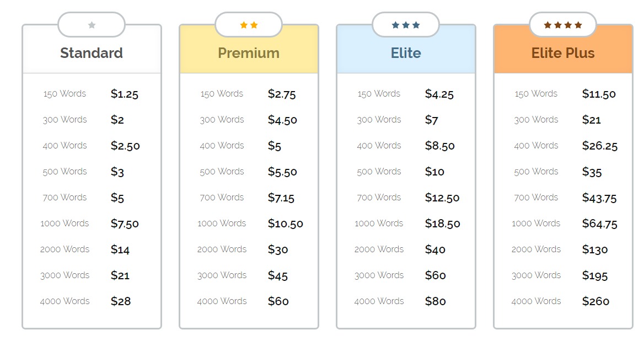Viewport: 644px width, 351px height.
Task: Click the $28 Standard price
Action: pos(121,301)
